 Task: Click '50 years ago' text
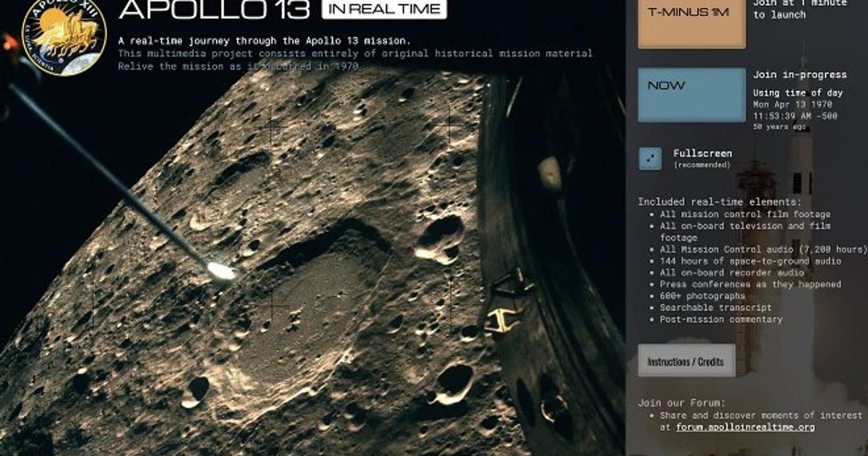click(780, 127)
